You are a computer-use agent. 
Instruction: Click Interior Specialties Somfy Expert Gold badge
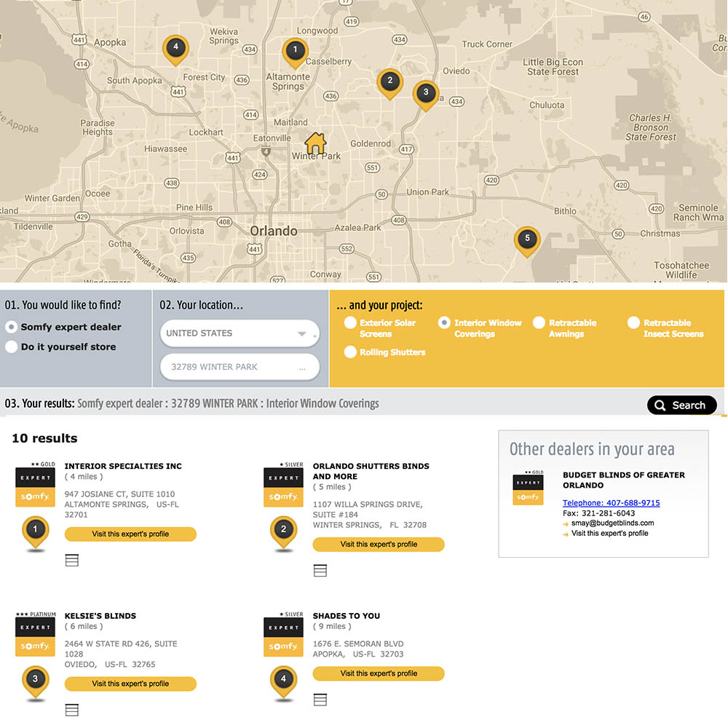35,484
